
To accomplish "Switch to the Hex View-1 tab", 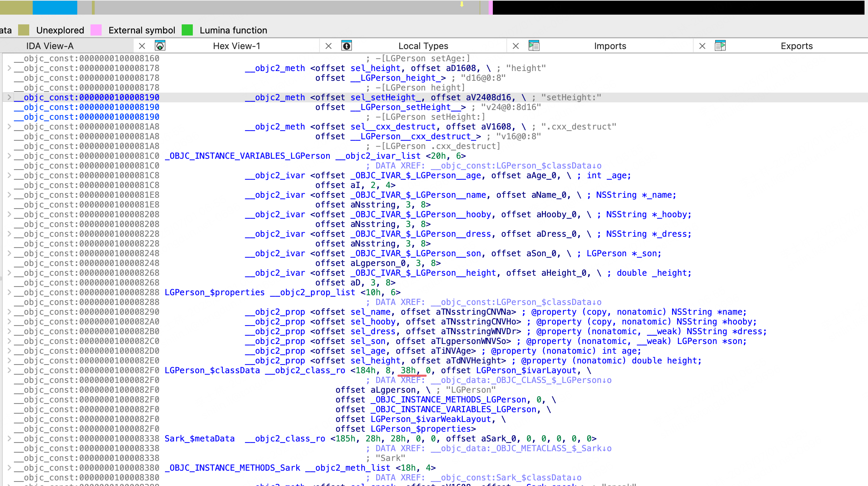I will [236, 46].
